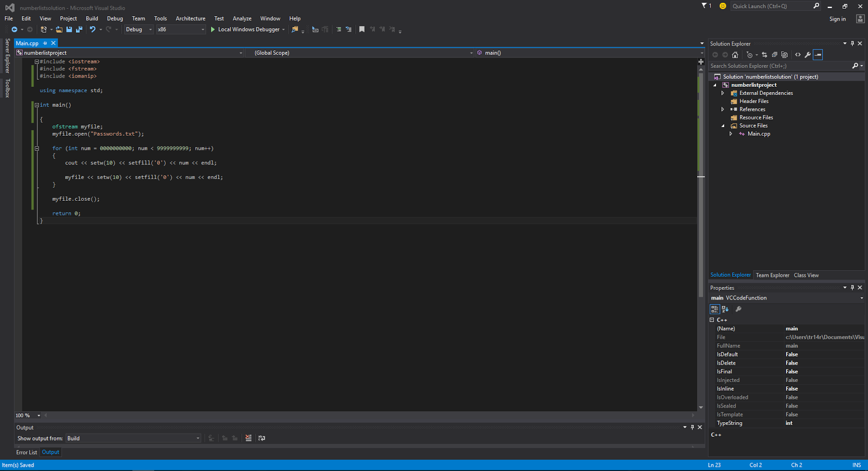
Task: Collapse the for loop outlining toggle
Action: coord(37,148)
